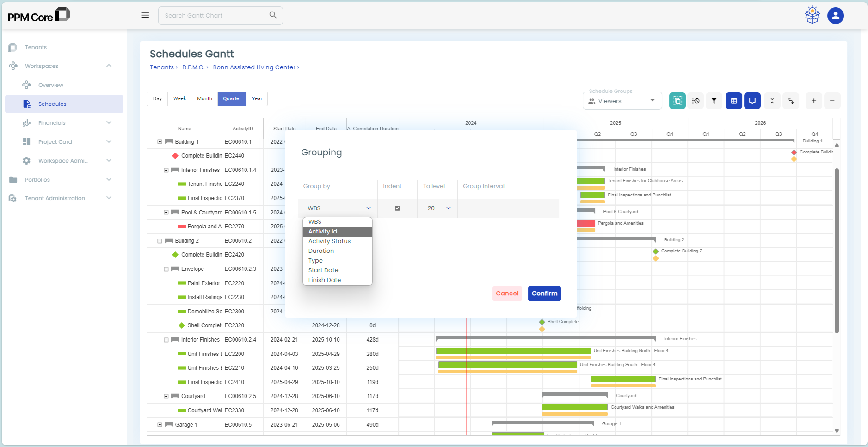Select Activity Id in the Group by list

pyautogui.click(x=322, y=231)
